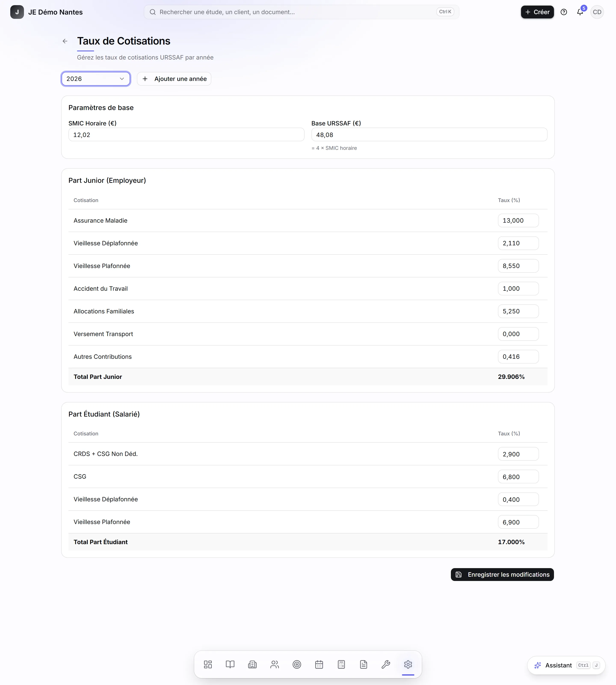616x685 pixels.
Task: Open the calendar icon in bottom dock
Action: pyautogui.click(x=319, y=664)
